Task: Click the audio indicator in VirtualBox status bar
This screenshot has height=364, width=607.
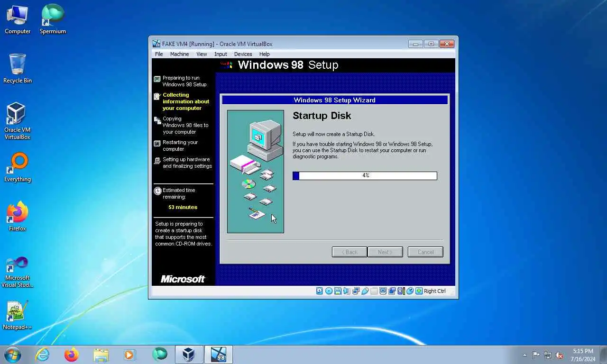Action: (x=347, y=291)
